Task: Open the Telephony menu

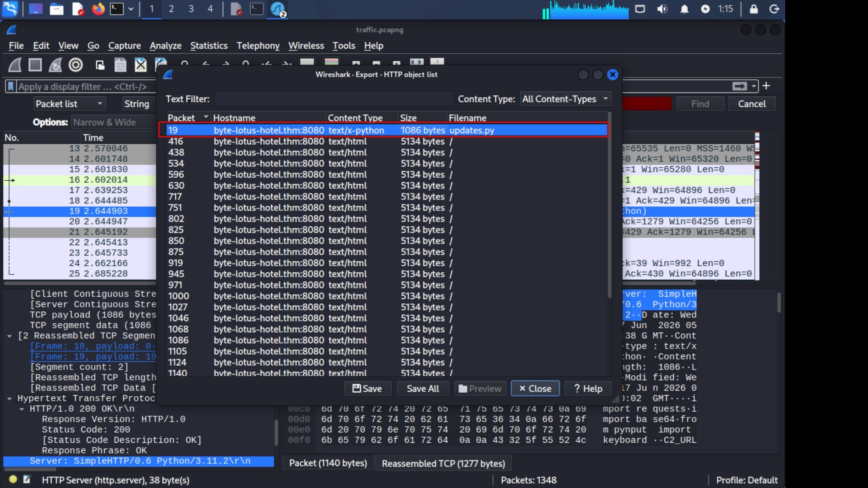Action: pyautogui.click(x=258, y=46)
